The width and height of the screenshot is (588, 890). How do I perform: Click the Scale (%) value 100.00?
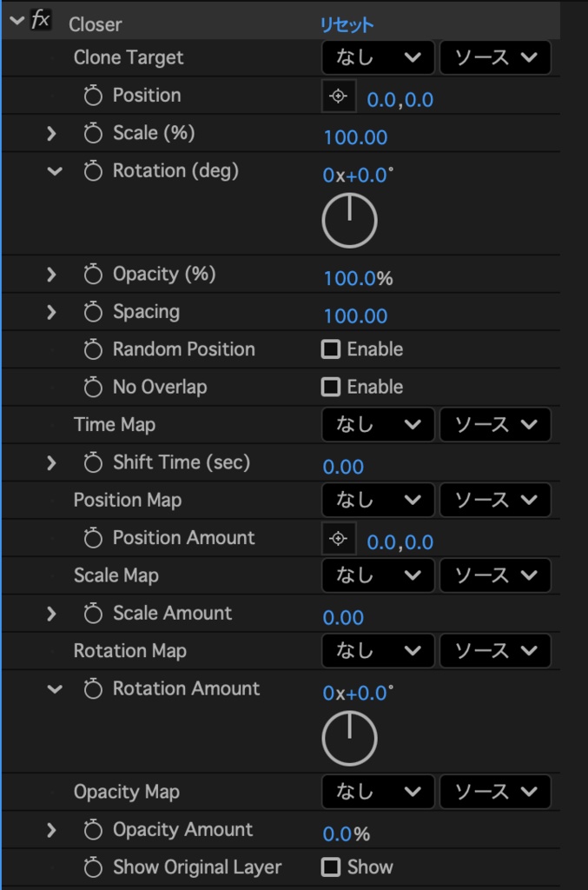355,137
